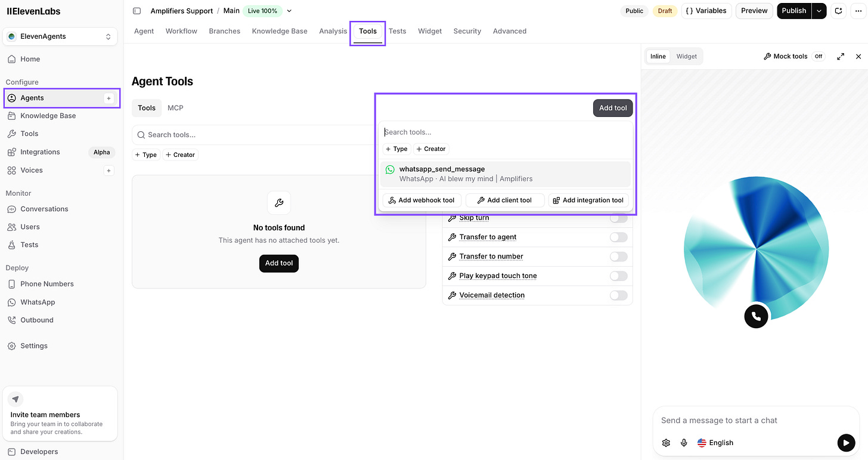This screenshot has width=868, height=460.
Task: Send the chat message with the arrow button
Action: click(x=846, y=442)
